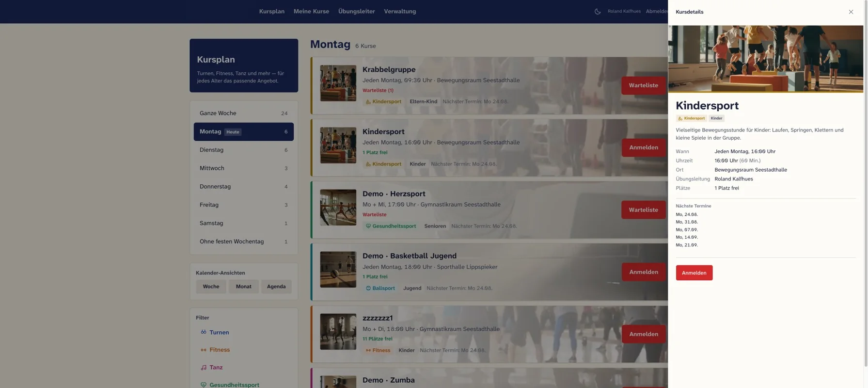Open the Demo · Herzsport thumbnail

[338, 208]
